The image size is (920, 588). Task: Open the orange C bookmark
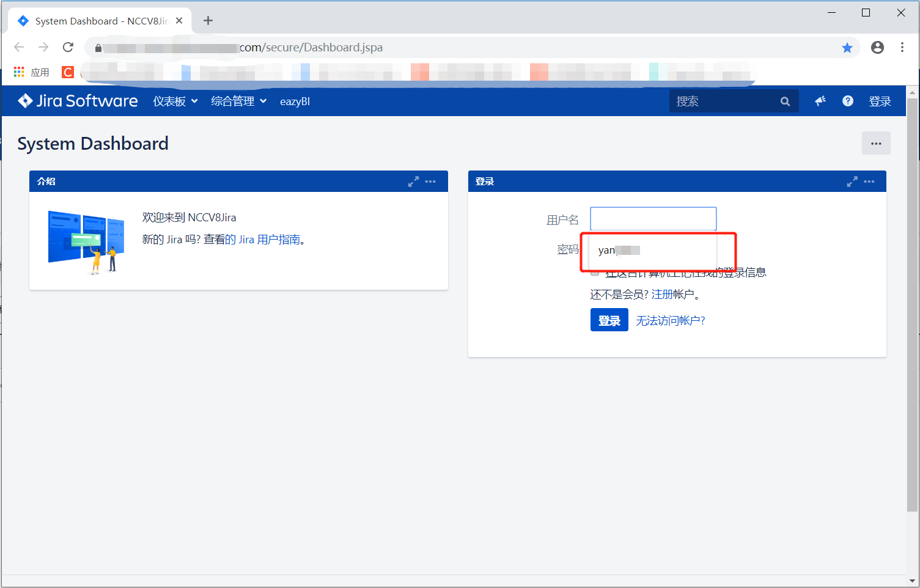click(68, 72)
